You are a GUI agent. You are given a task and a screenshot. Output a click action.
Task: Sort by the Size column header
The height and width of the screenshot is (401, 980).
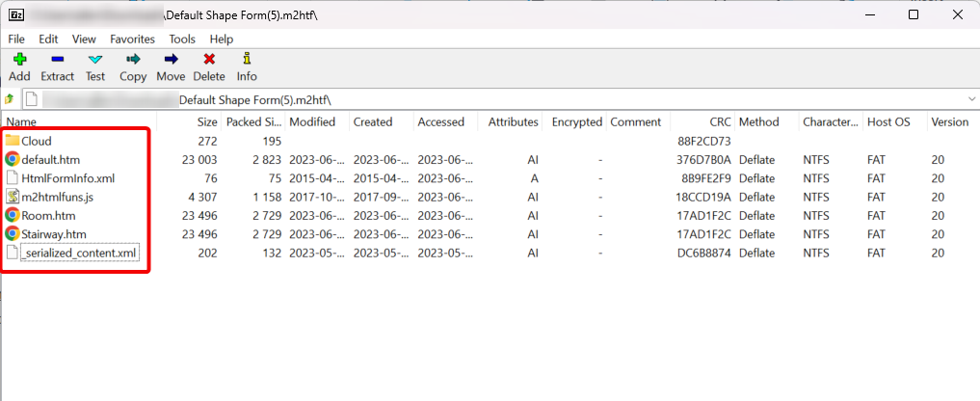(x=189, y=122)
